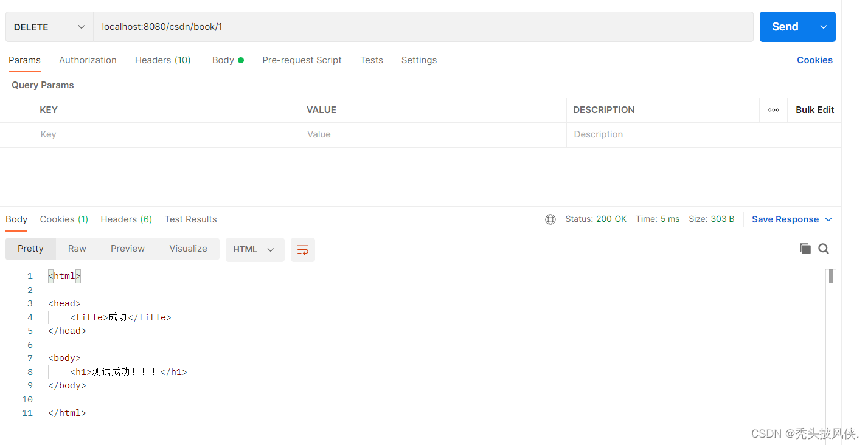This screenshot has width=868, height=445.
Task: Click the Description input cell
Action: (x=704, y=135)
